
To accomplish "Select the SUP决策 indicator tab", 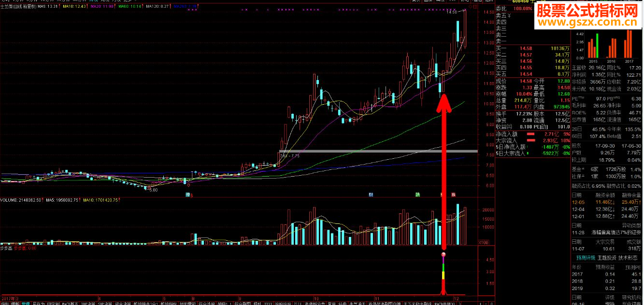I will [x=105, y=303].
